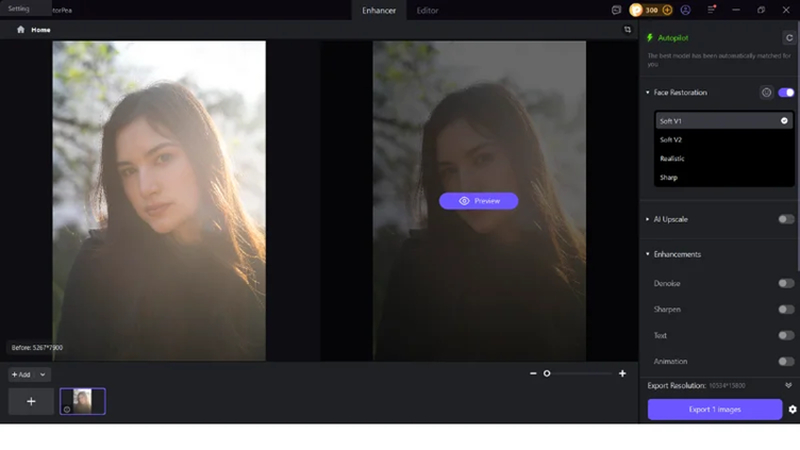This screenshot has height=450, width=800.
Task: Click the Preview button
Action: click(479, 201)
